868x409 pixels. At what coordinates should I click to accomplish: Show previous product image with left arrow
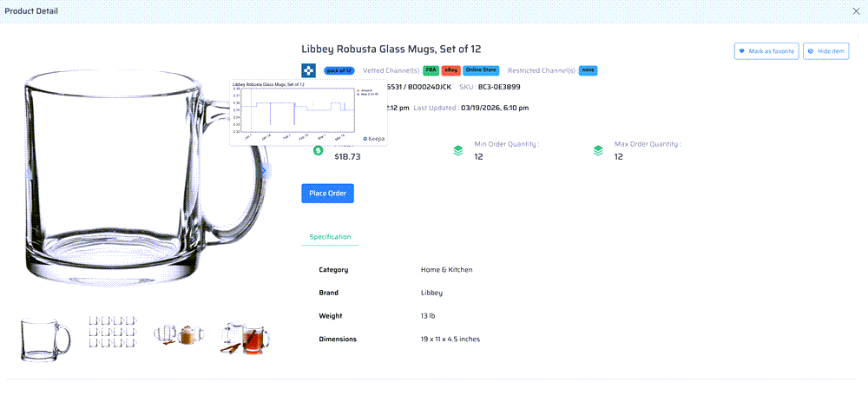point(27,173)
